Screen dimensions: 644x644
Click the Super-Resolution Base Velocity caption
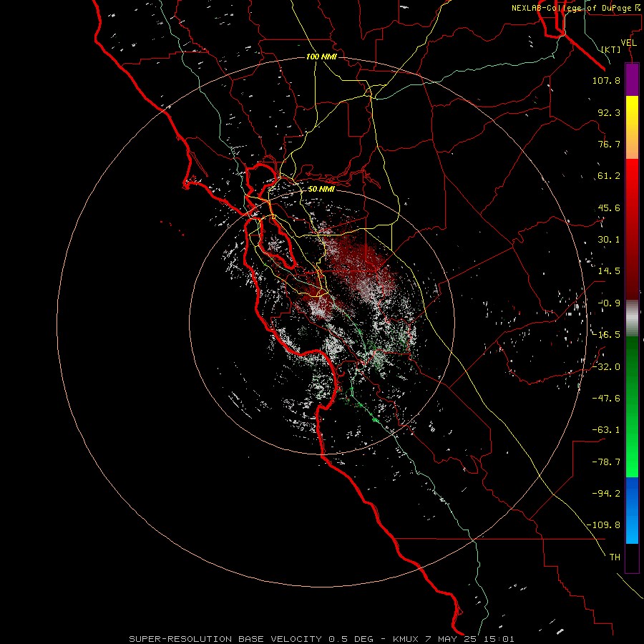pos(321,639)
